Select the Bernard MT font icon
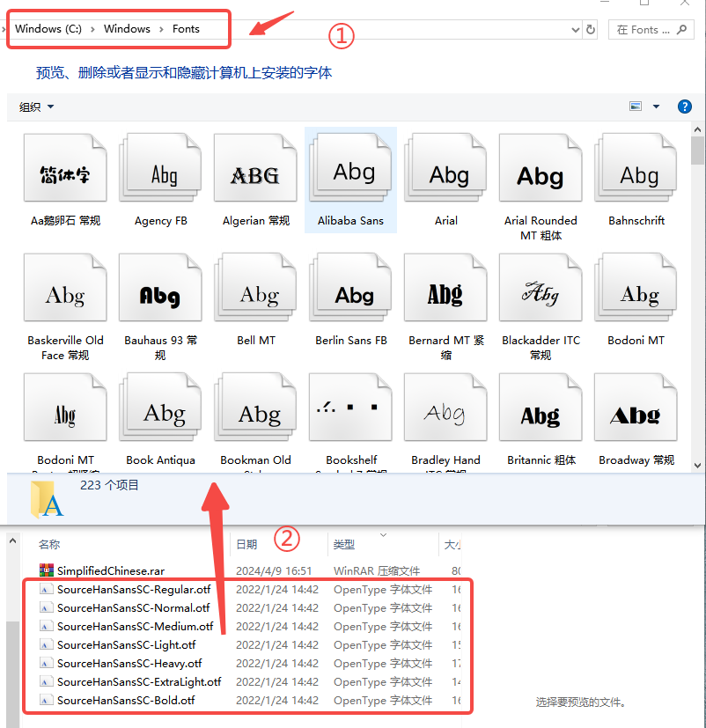Screen dimensions: 706x728 tap(445, 287)
